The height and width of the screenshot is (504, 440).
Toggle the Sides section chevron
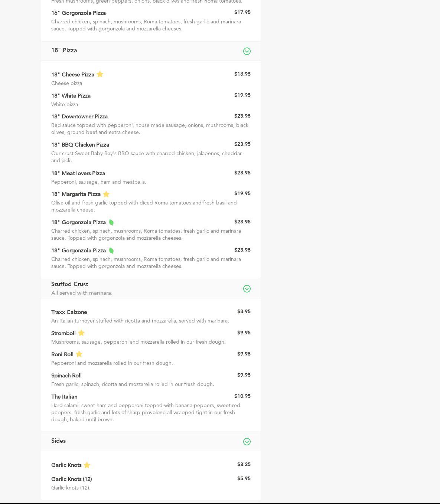pyautogui.click(x=247, y=442)
